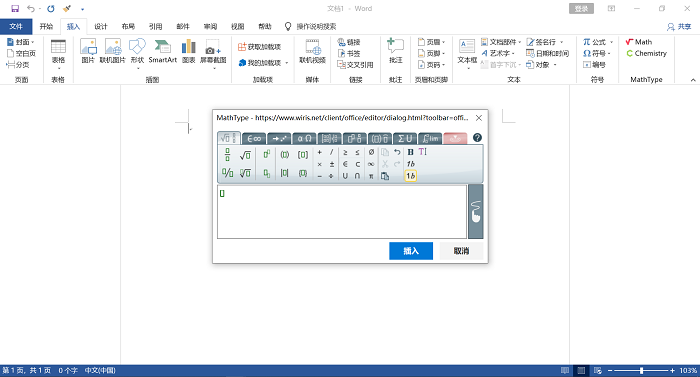This screenshot has height=377, width=700.
Task: Click the 取消 cancel button
Action: [461, 251]
